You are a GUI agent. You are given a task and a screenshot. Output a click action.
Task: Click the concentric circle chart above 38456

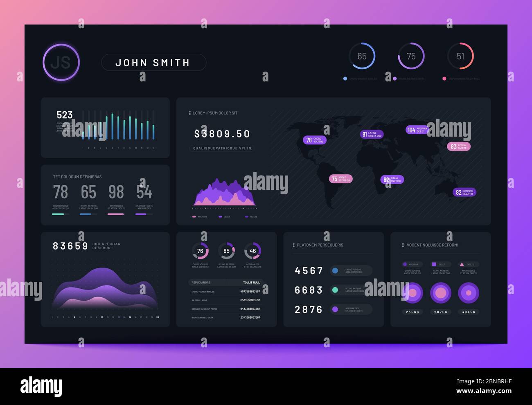tap(469, 293)
